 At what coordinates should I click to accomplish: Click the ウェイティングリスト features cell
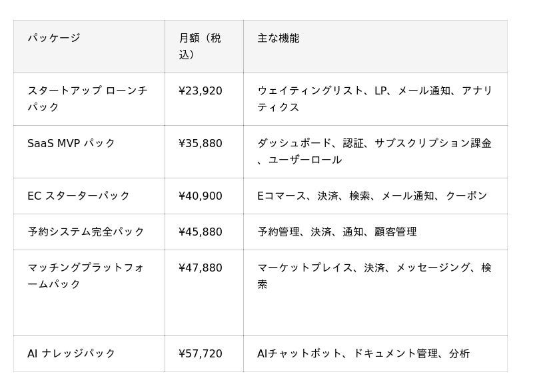(x=374, y=98)
